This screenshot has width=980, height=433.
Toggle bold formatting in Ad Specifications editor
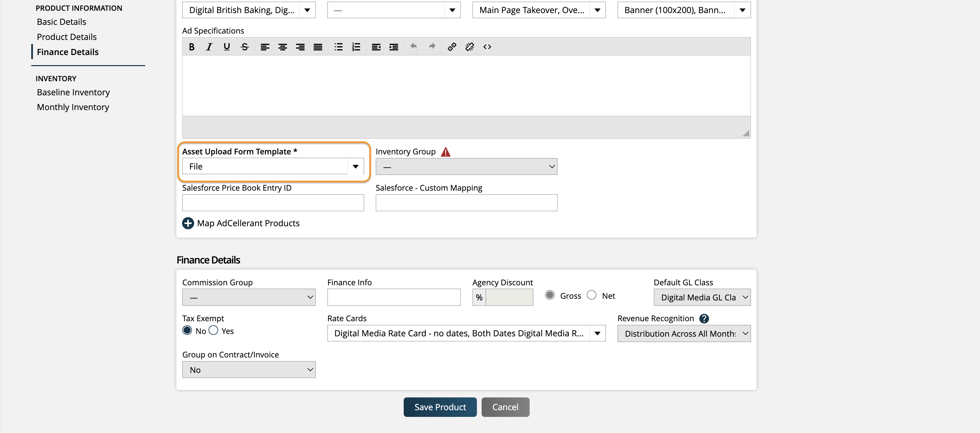pos(192,47)
